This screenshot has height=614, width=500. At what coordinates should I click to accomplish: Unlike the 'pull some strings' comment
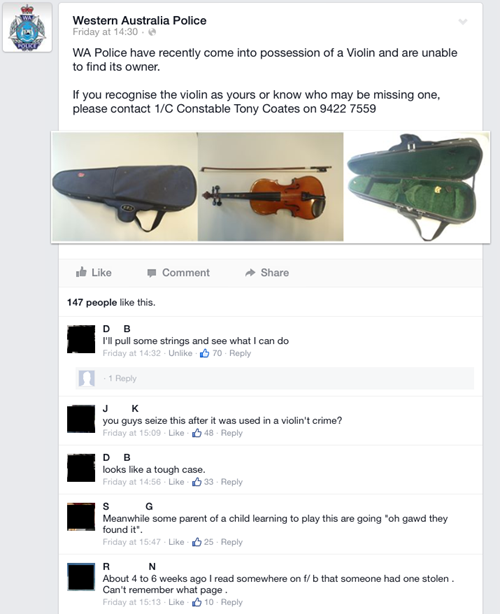[x=180, y=353]
